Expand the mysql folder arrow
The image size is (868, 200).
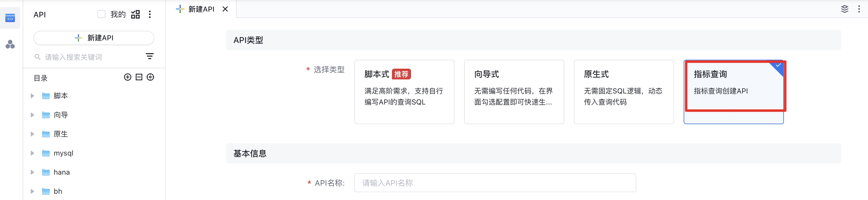(32, 153)
